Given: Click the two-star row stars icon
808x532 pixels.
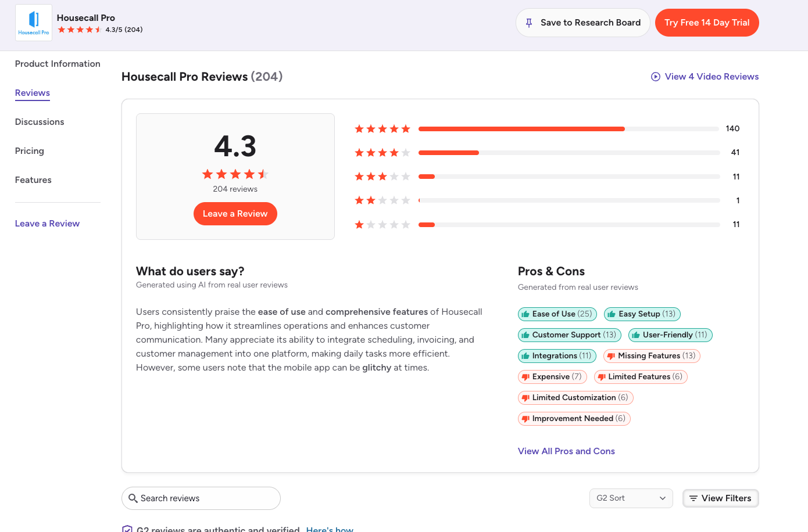Looking at the screenshot, I should point(382,200).
